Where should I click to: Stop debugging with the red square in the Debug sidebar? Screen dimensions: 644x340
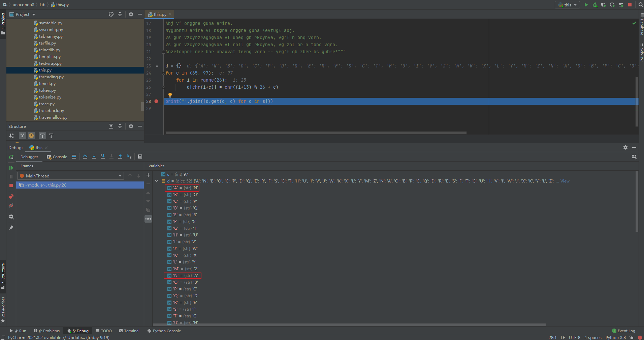[x=11, y=186]
